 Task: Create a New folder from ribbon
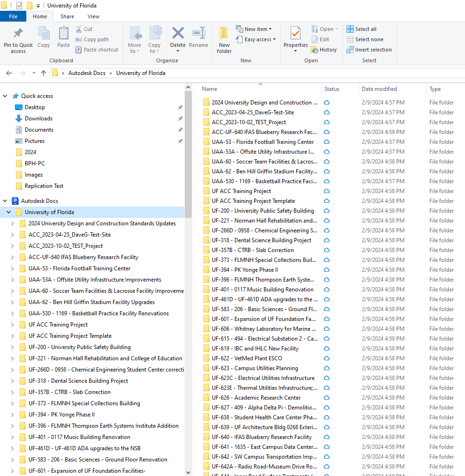point(224,40)
